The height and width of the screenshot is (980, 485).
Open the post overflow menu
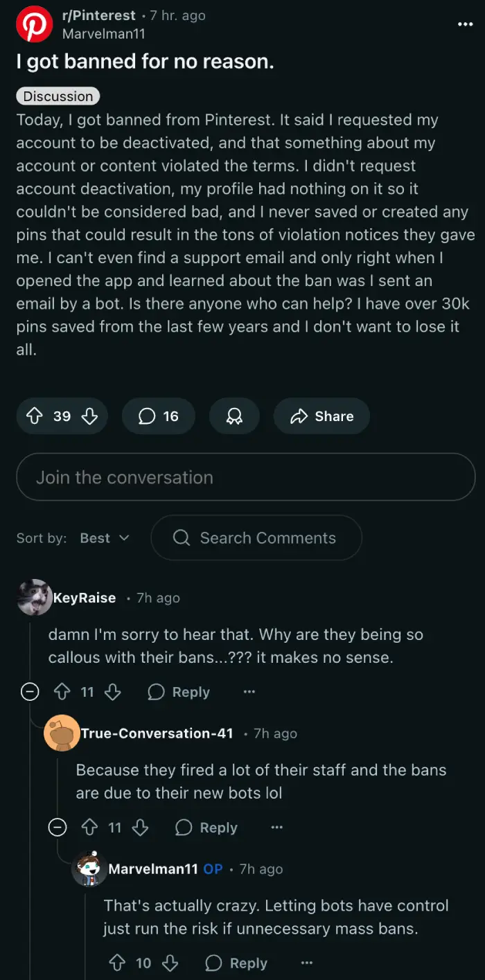[x=465, y=24]
